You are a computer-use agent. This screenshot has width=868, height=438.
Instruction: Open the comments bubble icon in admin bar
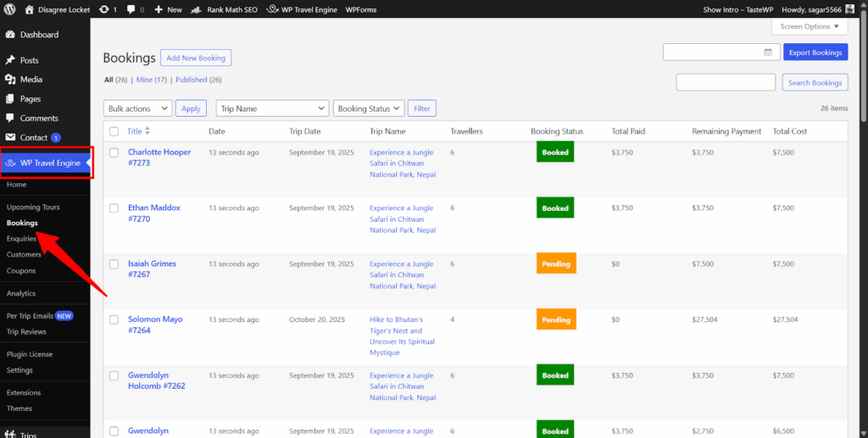(x=132, y=9)
